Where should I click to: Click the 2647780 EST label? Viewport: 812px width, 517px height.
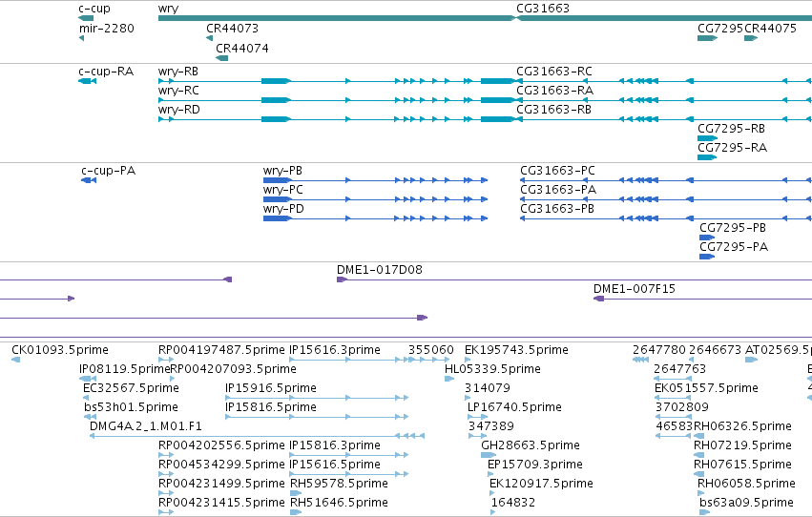pyautogui.click(x=658, y=350)
